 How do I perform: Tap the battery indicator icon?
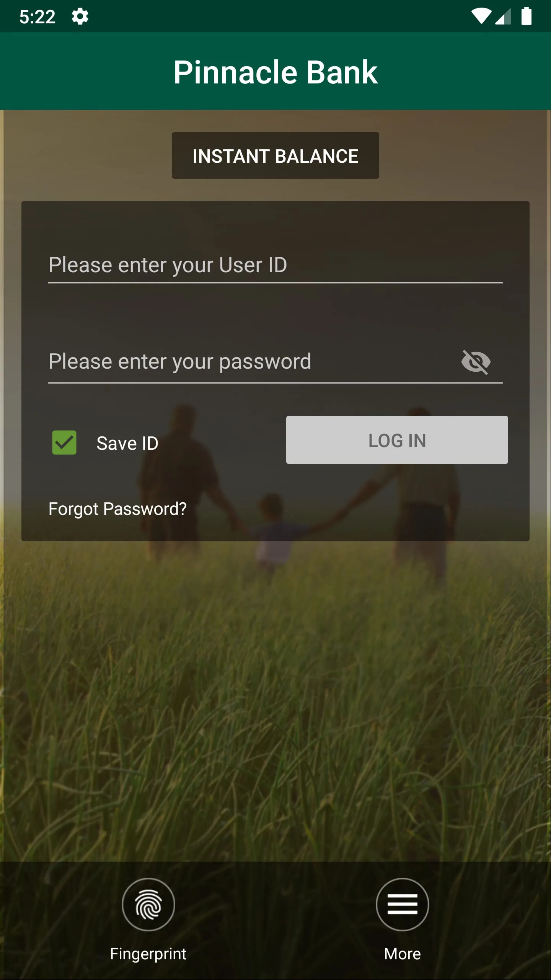[527, 16]
